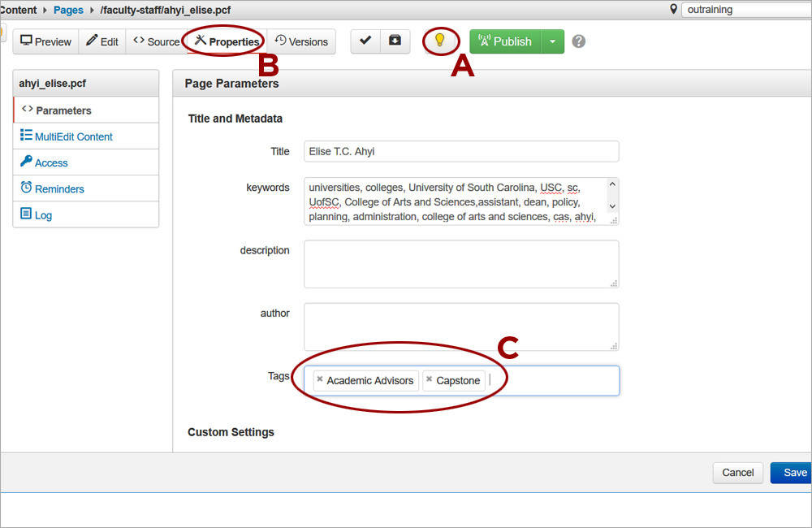Select the Properties tab
Image resolution: width=812 pixels, height=528 pixels.
pyautogui.click(x=227, y=41)
